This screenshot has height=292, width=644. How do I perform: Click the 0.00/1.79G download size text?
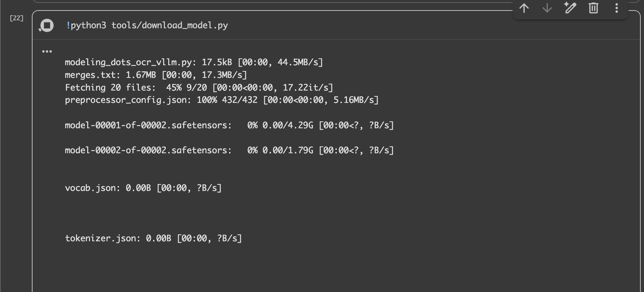point(288,150)
